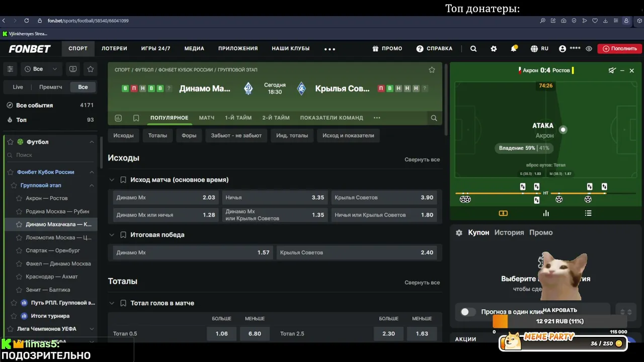Expand Лига Чемпионов УЕФА in sidebar
Viewport: 644px width, 362px height.
click(x=92, y=329)
